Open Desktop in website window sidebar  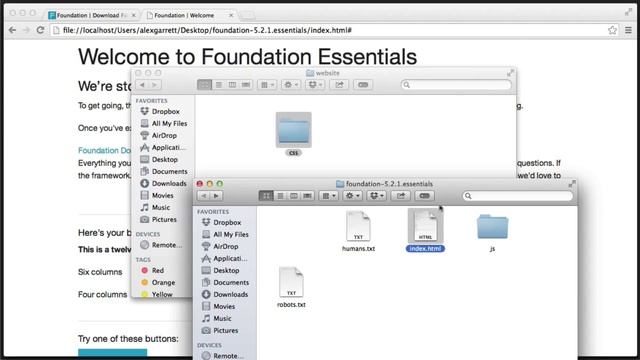click(159, 159)
